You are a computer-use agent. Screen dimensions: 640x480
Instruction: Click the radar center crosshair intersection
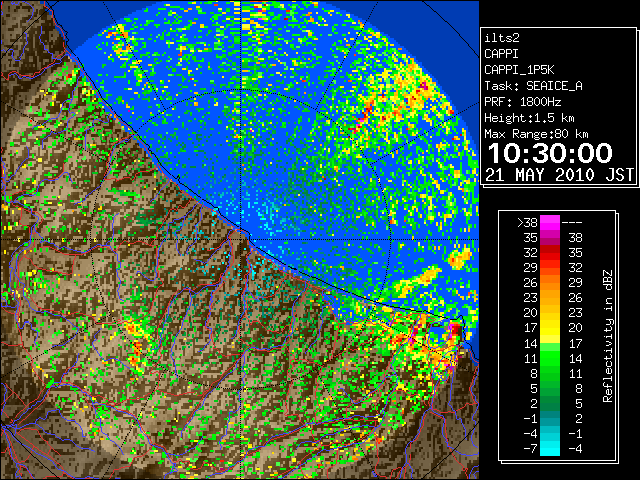tap(241, 239)
